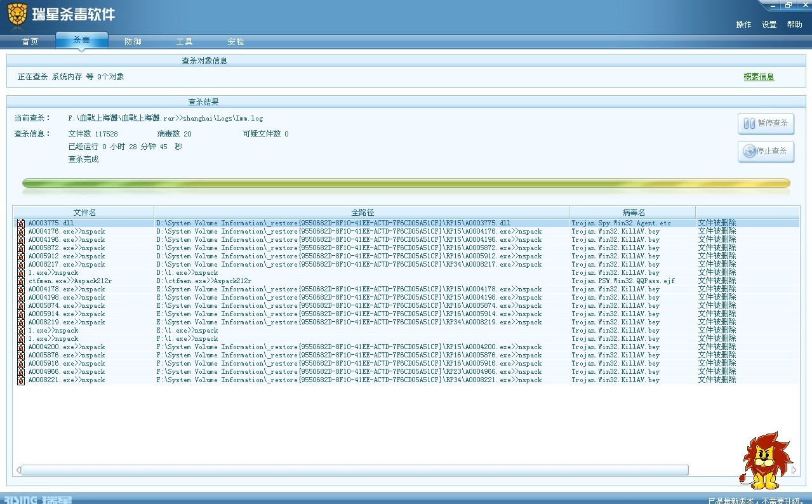Image resolution: width=812 pixels, height=504 pixels.
Task: Switch to the 杀毒 tab
Action: (x=82, y=40)
